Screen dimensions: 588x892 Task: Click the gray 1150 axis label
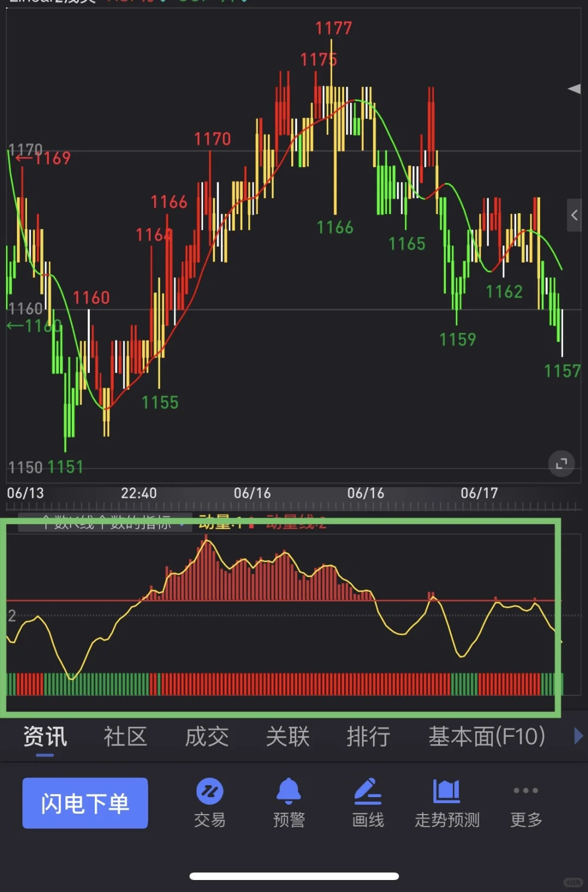point(26,468)
